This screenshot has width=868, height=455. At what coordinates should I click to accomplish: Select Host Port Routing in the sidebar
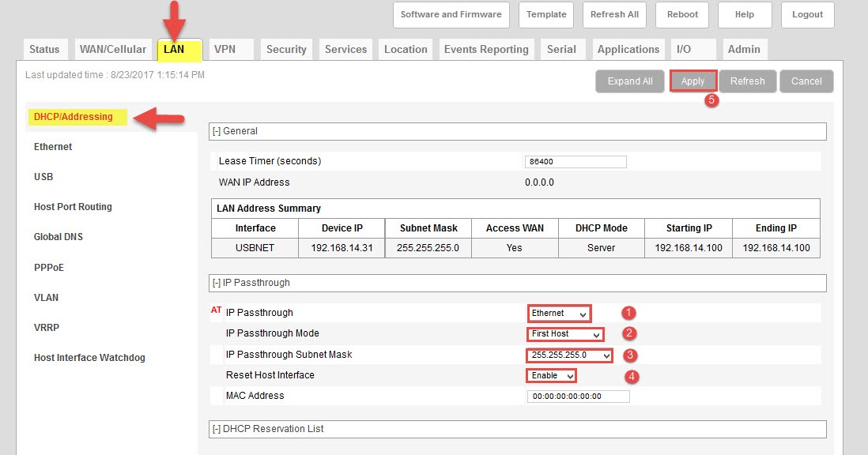click(72, 206)
